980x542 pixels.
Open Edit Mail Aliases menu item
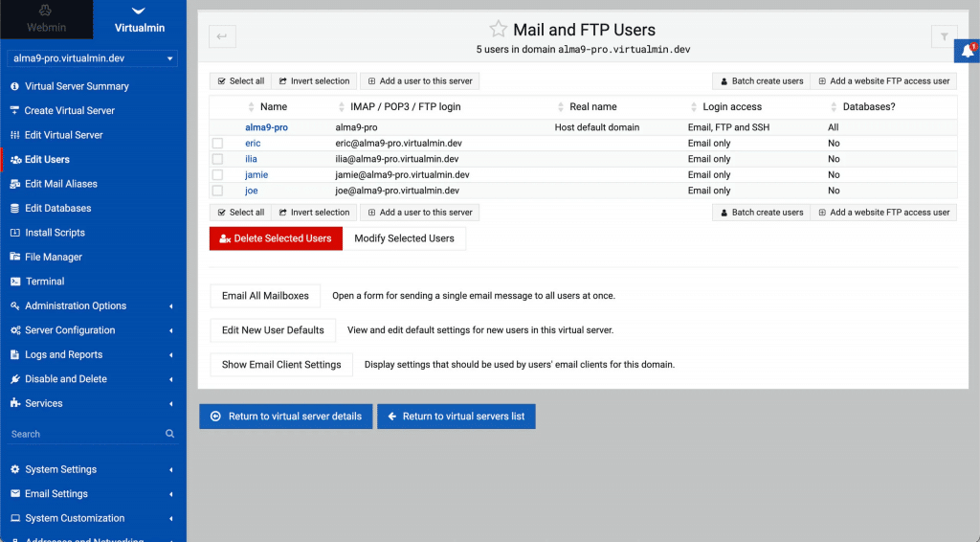[x=61, y=184]
